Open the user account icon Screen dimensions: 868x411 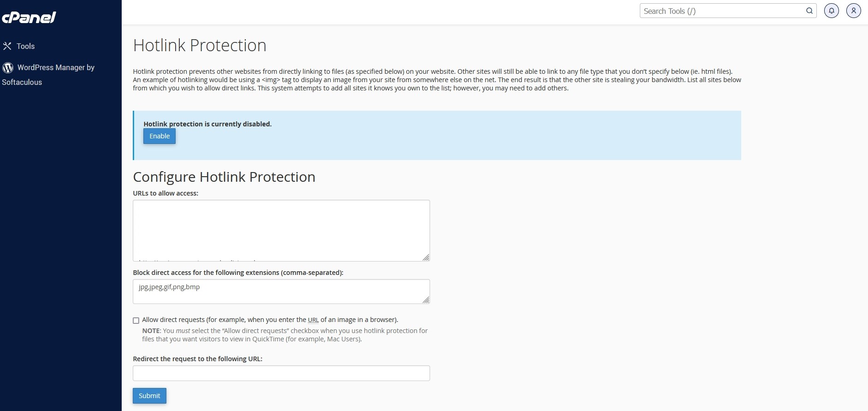(854, 11)
